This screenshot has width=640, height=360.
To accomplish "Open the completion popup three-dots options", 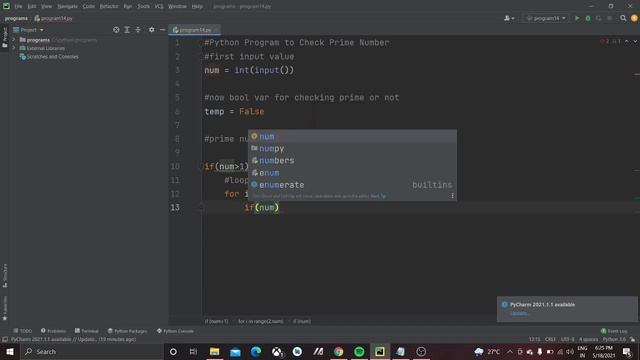I will (452, 196).
